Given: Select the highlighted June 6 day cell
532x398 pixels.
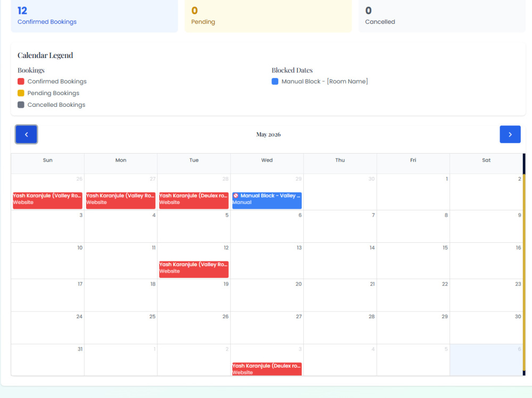Looking at the screenshot, I should [x=486, y=360].
